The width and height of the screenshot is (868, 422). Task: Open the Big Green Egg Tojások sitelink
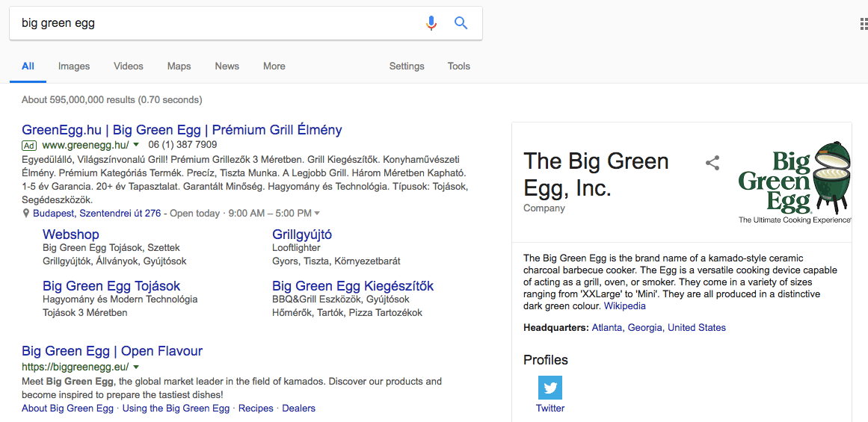click(111, 286)
